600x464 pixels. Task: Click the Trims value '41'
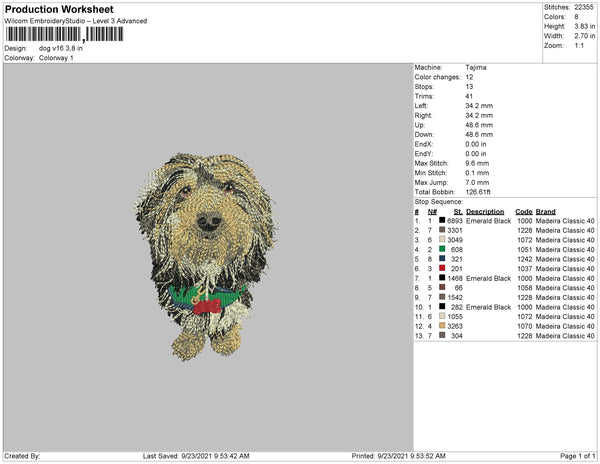pyautogui.click(x=469, y=96)
